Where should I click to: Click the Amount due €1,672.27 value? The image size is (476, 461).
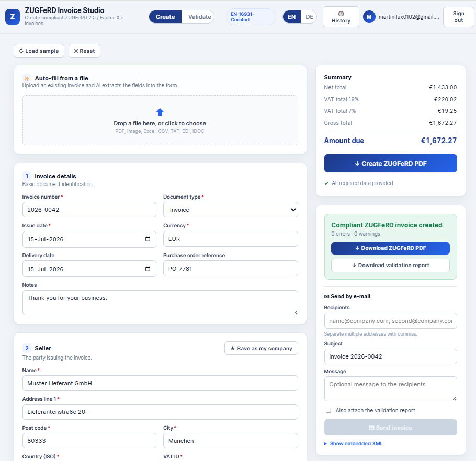pyautogui.click(x=439, y=141)
